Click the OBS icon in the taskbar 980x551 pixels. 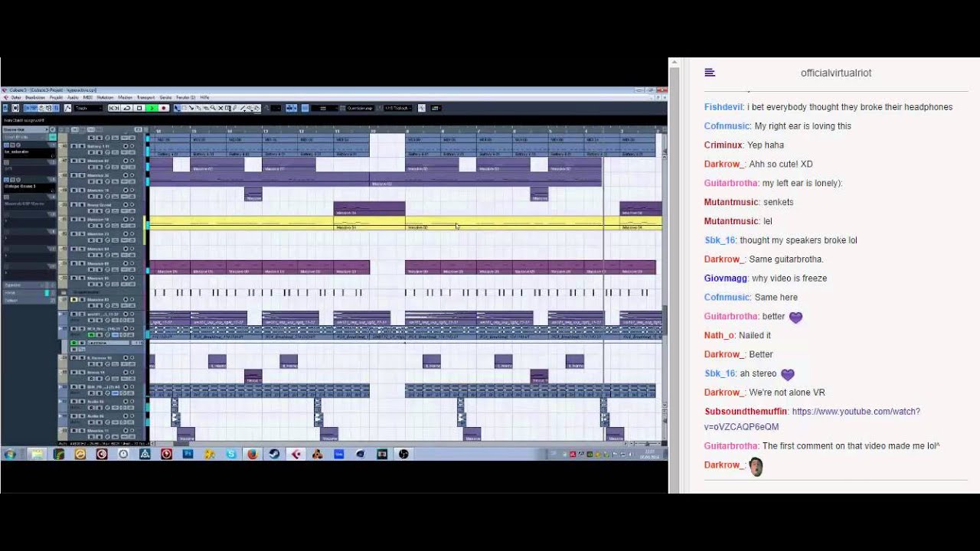pos(403,454)
